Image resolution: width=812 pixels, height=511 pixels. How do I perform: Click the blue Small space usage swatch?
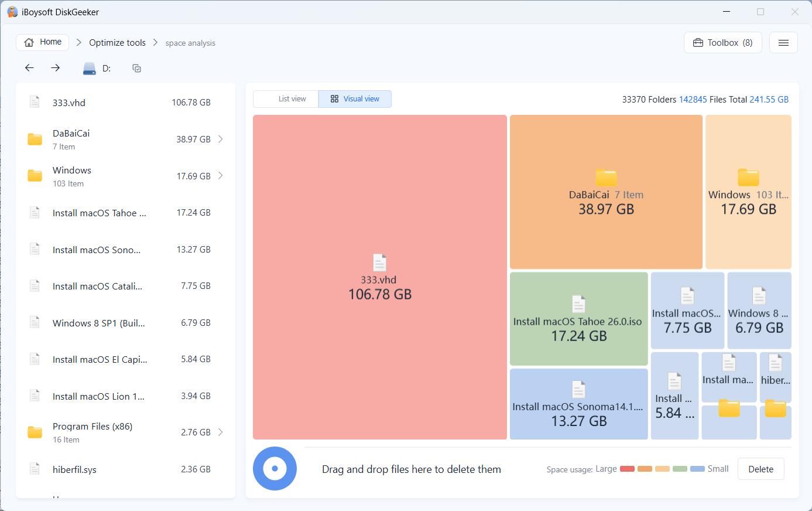tap(697, 469)
